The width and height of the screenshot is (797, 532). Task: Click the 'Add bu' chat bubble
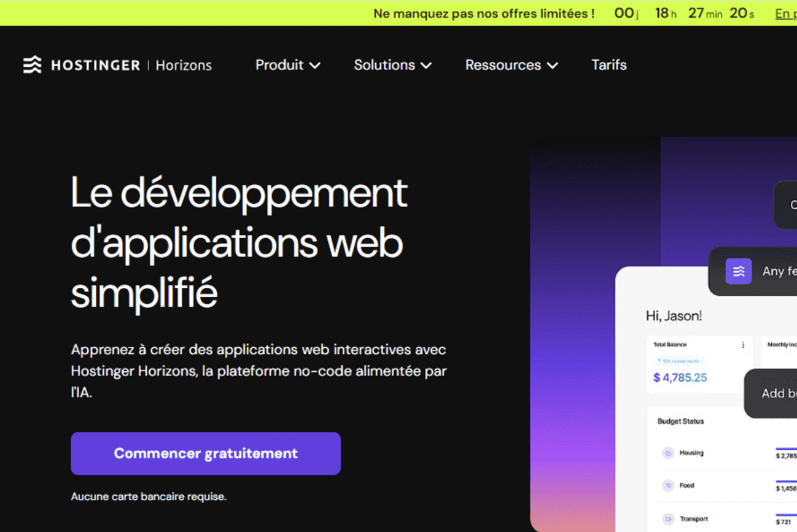click(x=771, y=393)
